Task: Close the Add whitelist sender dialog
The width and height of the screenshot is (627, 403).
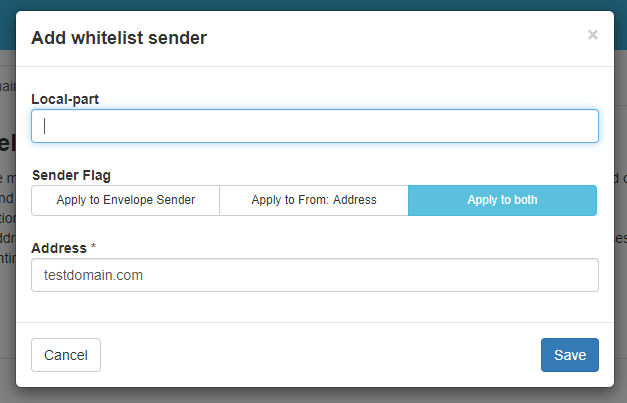Action: pos(592,35)
